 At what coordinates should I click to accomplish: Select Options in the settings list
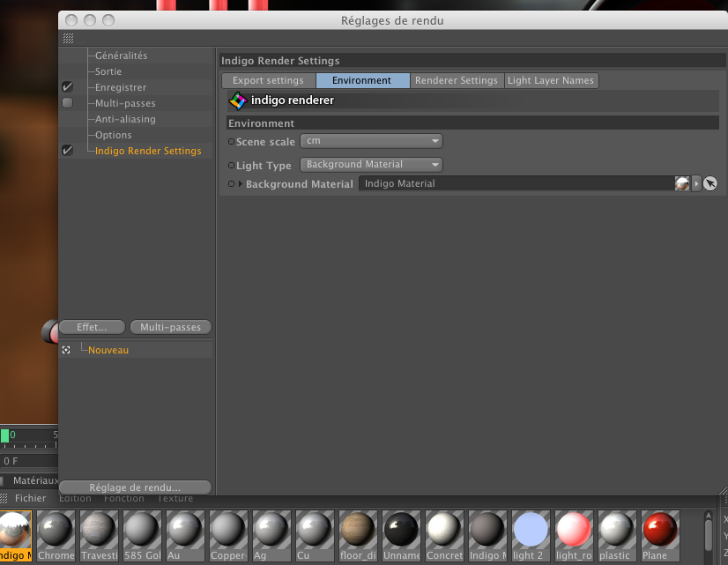tap(114, 135)
